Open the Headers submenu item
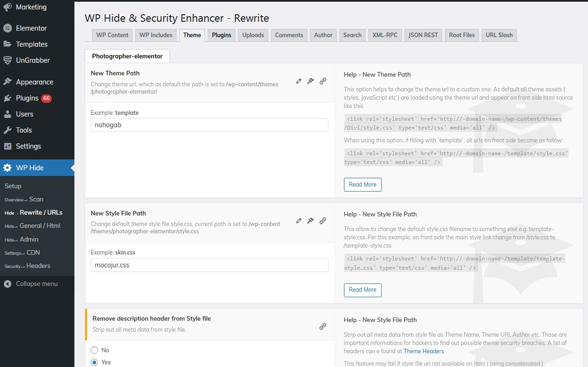 37,266
